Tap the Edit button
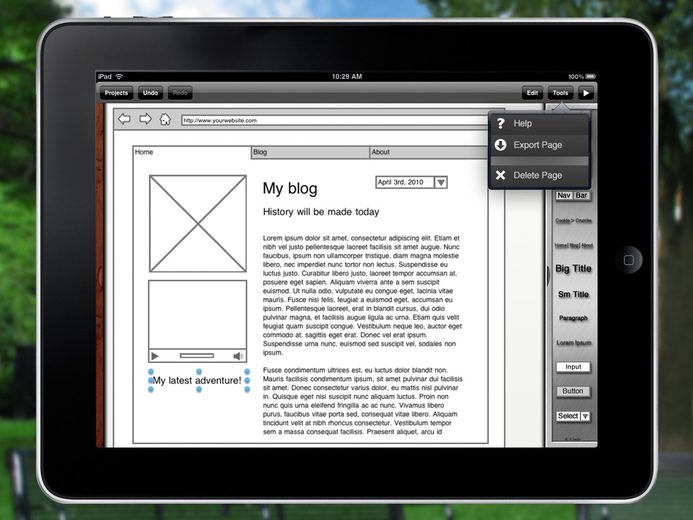 click(532, 93)
